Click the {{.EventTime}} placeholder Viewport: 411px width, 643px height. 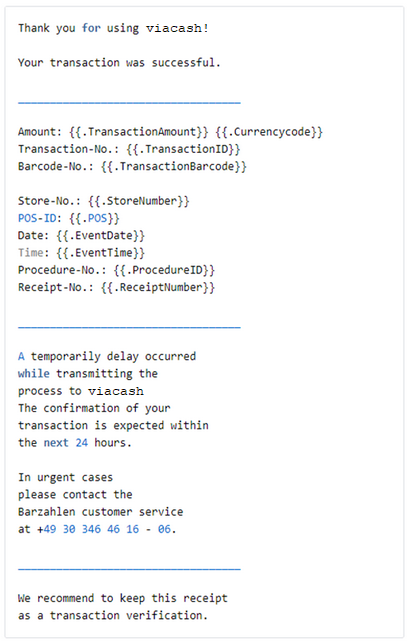pyautogui.click(x=100, y=253)
